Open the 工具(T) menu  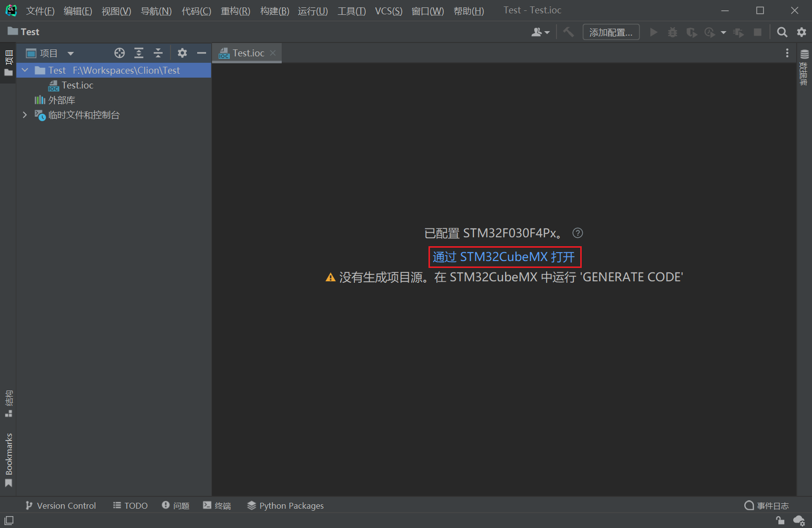click(x=351, y=11)
